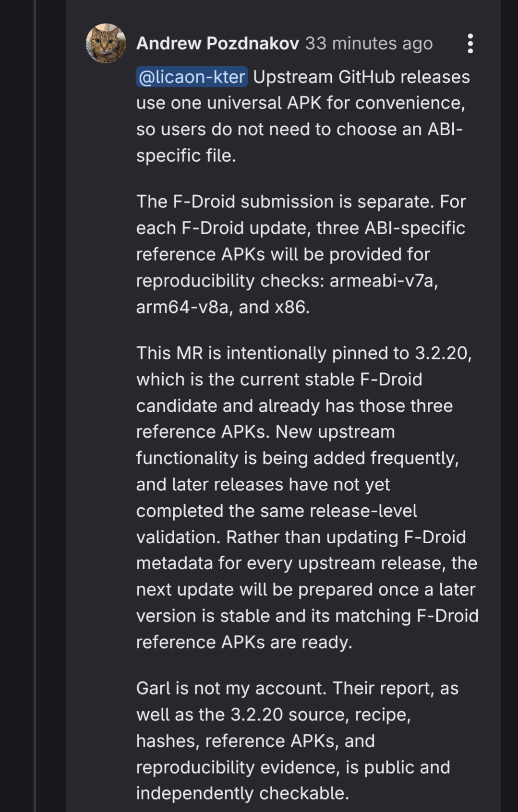Click the phrase "release-level" in third paragraph

click(x=363, y=511)
